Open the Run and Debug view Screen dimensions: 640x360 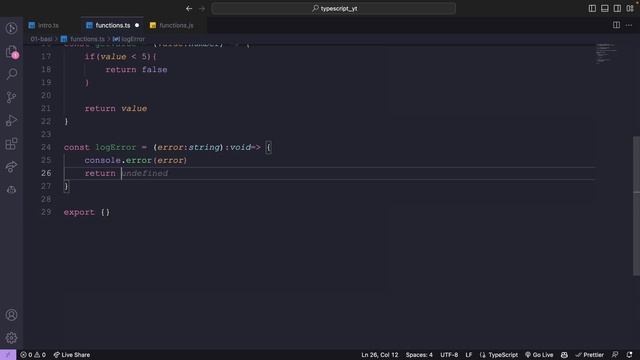click(x=11, y=120)
